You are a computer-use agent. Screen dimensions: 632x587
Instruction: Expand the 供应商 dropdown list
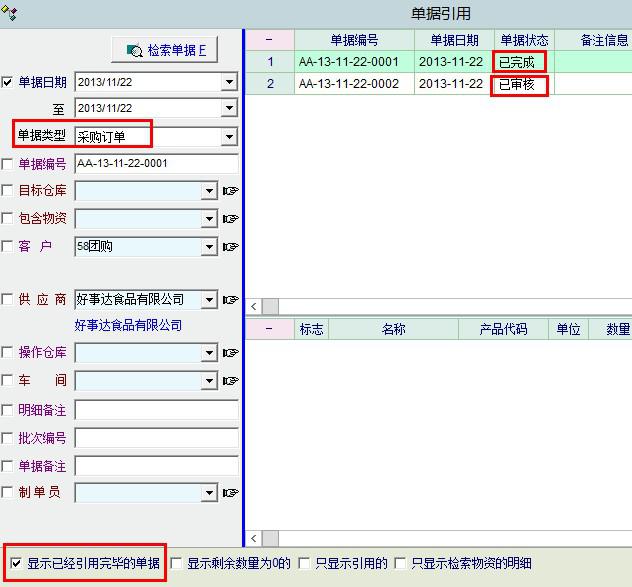click(209, 300)
